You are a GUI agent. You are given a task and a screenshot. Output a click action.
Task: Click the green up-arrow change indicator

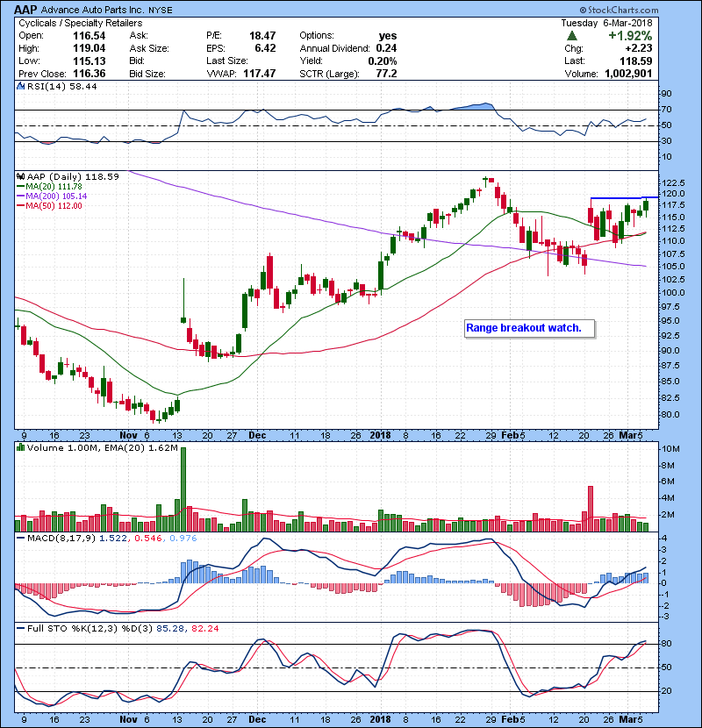pos(572,35)
